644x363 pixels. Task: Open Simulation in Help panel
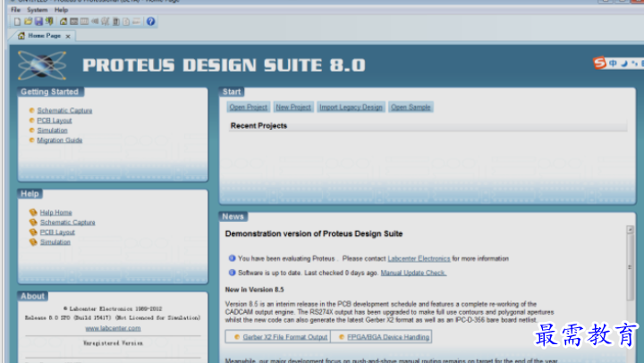click(55, 242)
